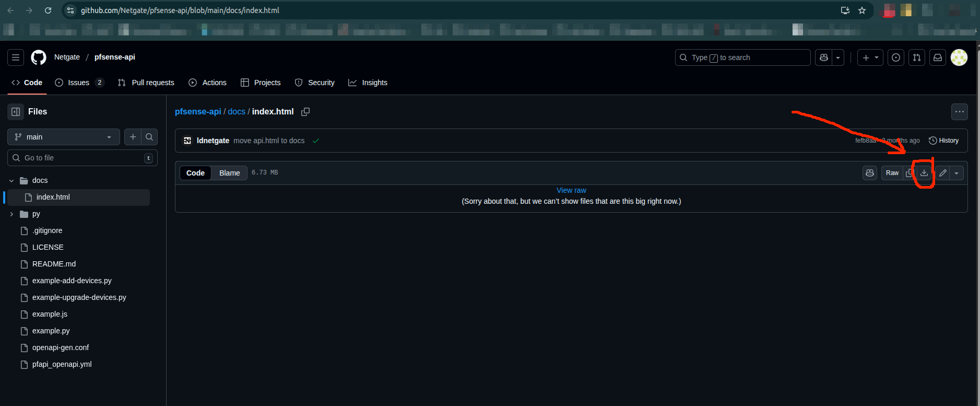
Task: Open the .gitignore file
Action: pyautogui.click(x=47, y=230)
